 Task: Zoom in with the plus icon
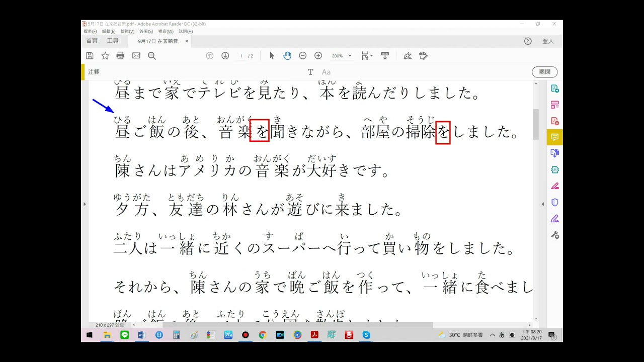318,56
